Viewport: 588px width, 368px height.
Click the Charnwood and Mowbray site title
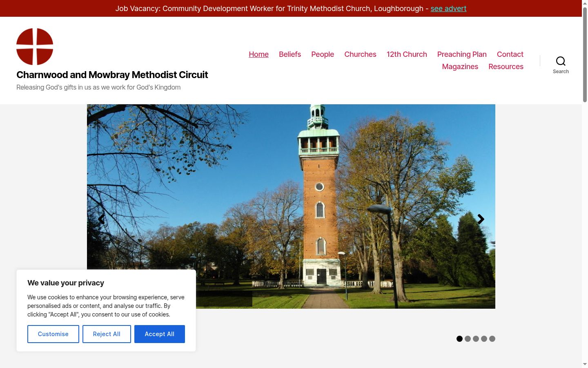click(x=112, y=75)
